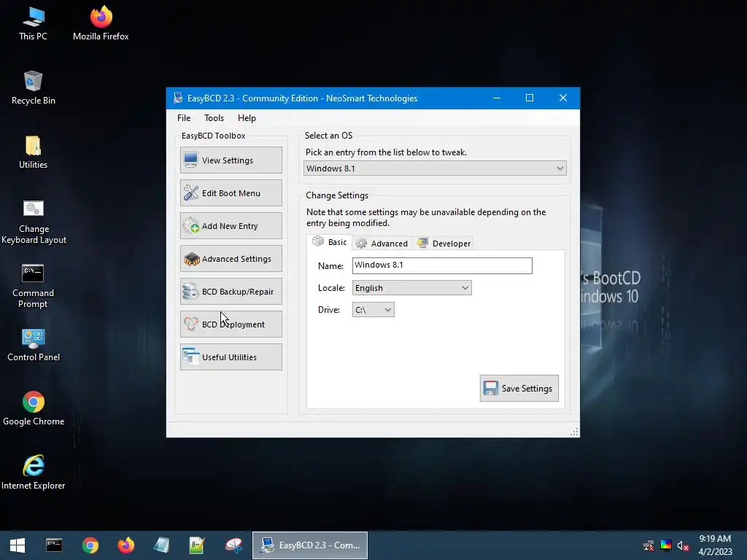Open the Edit Boot Menu section

[231, 192]
